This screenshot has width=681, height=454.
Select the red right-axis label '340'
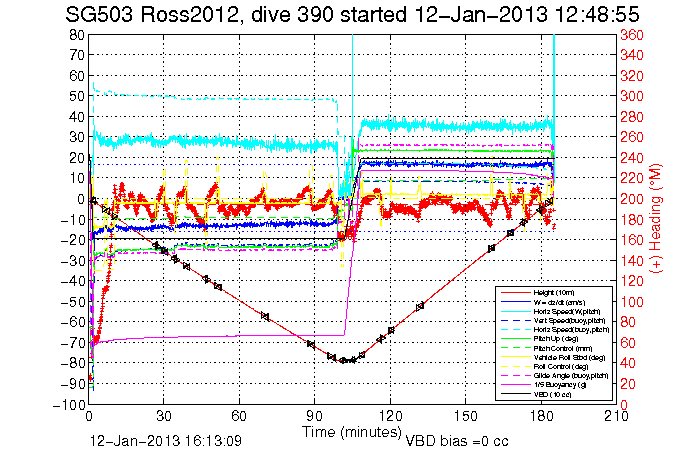[632, 55]
